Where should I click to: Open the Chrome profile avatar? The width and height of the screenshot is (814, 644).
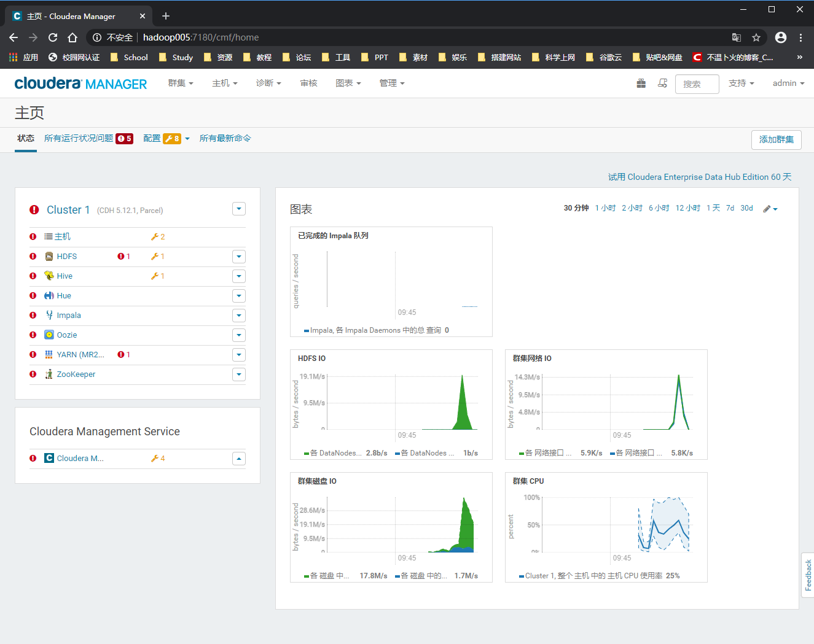(x=781, y=37)
